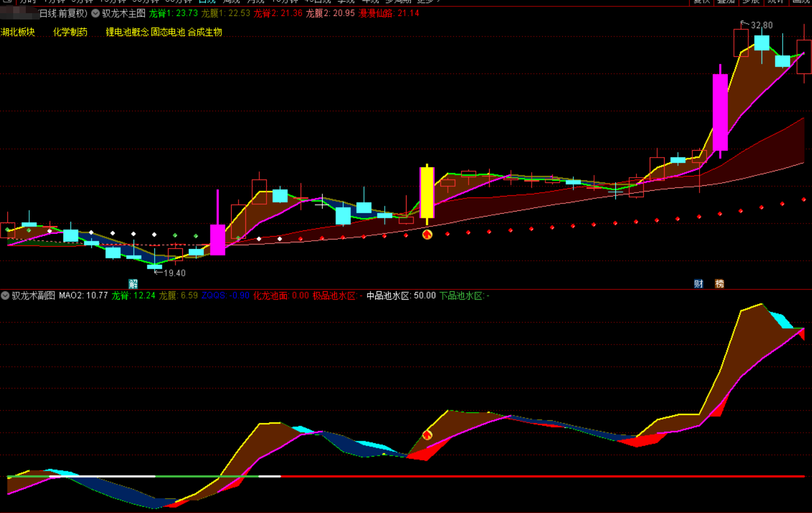Click the 龙脊1: 23.73 value
The image size is (812, 513).
[x=173, y=13]
